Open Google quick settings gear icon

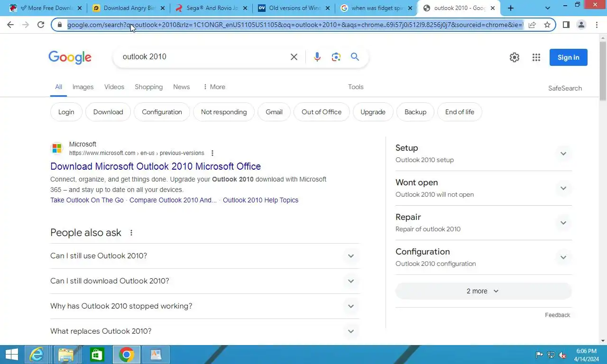[515, 57]
